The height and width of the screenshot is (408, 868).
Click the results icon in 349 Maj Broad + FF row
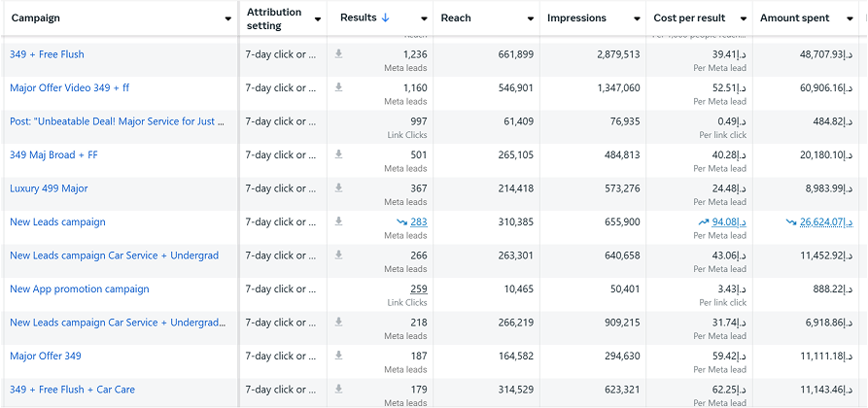click(338, 154)
